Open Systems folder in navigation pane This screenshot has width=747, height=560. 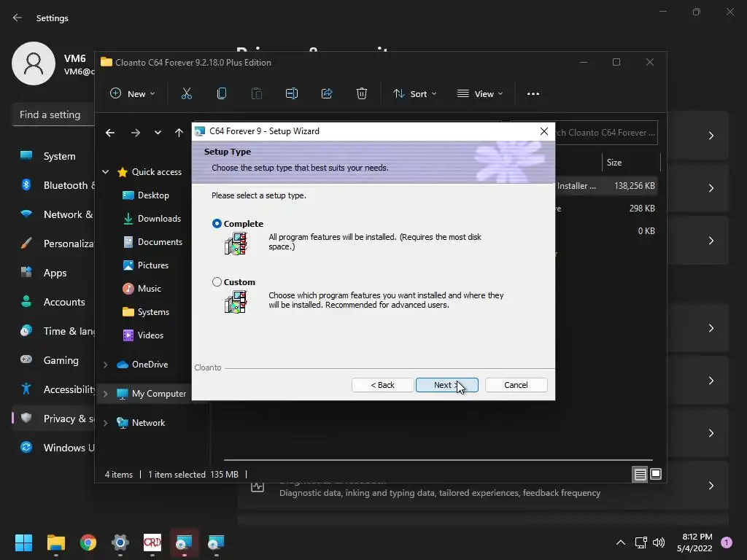tap(146, 312)
